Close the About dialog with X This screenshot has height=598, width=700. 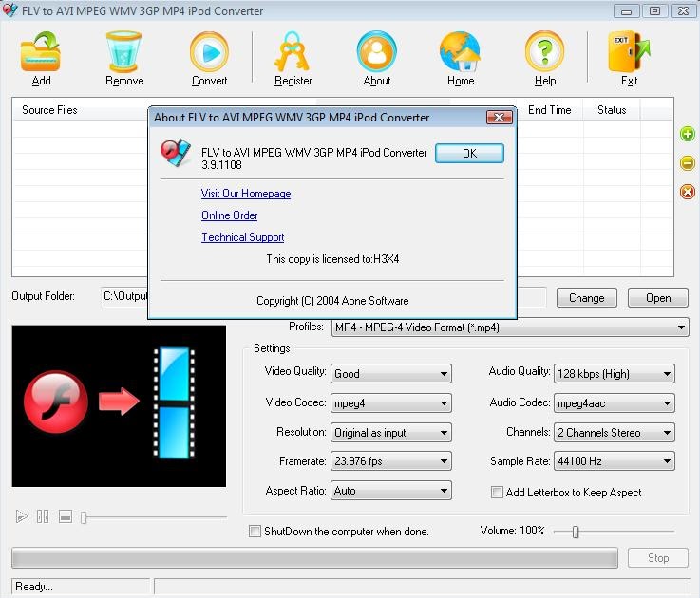(x=499, y=118)
